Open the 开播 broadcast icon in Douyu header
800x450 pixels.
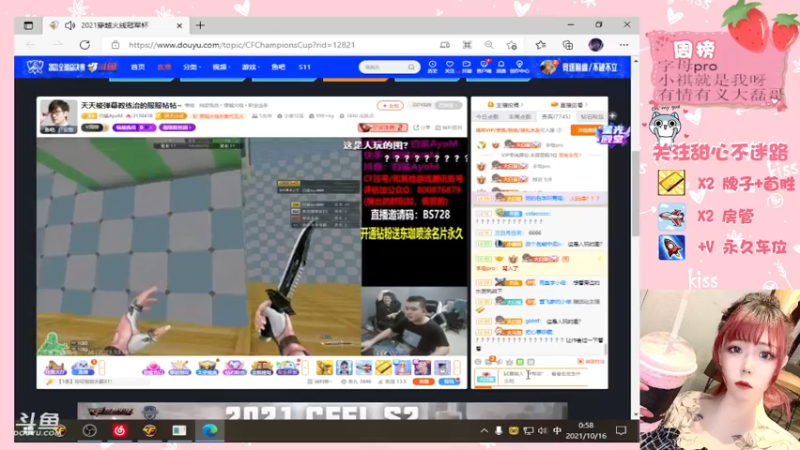coord(466,67)
